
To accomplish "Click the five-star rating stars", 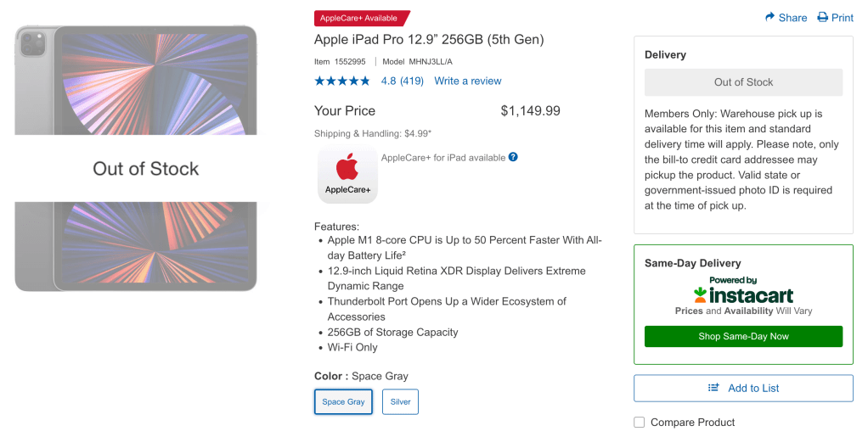I will (x=341, y=81).
